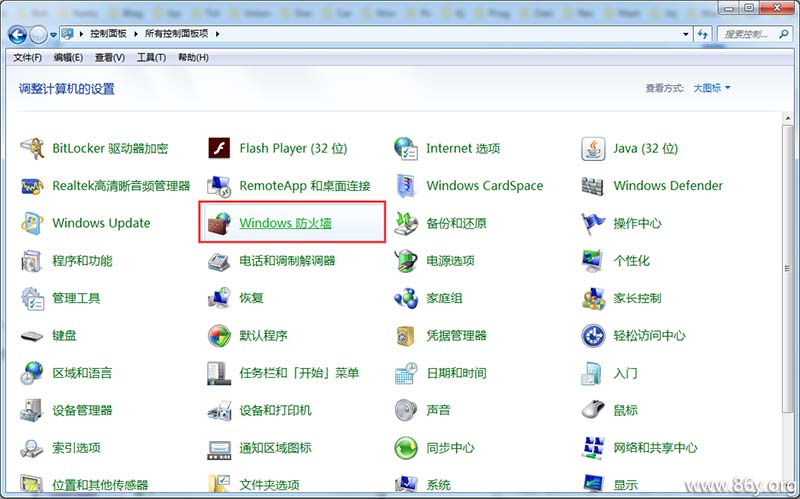
Task: Click the 网络和共享中心 link
Action: point(655,448)
